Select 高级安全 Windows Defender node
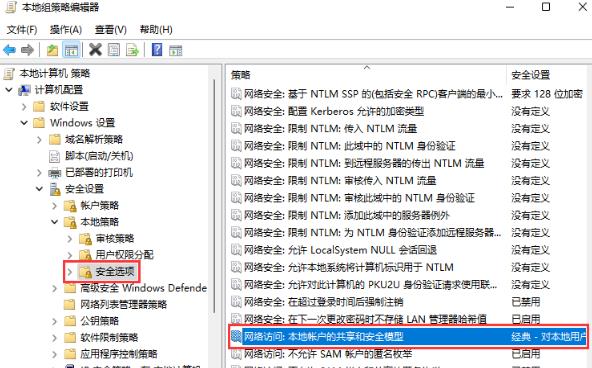 point(143,288)
